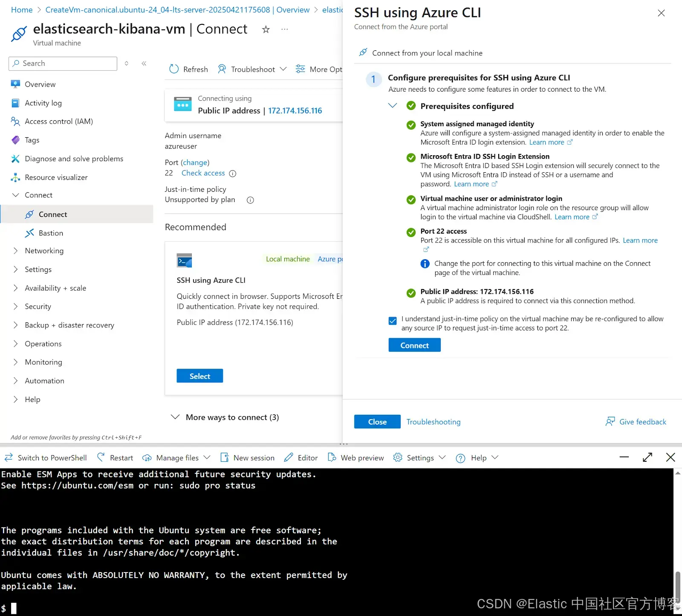The image size is (682, 616).
Task: Expand the Operations sidebar group
Action: click(16, 344)
